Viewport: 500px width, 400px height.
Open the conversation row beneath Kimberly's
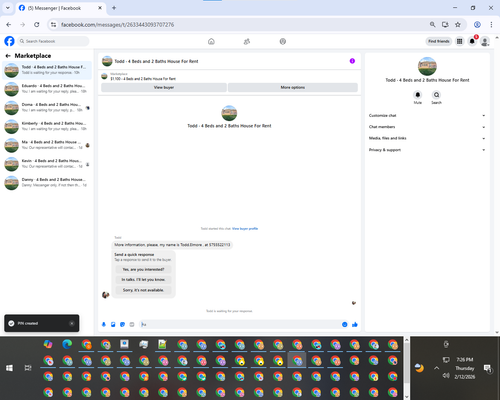tap(47, 145)
